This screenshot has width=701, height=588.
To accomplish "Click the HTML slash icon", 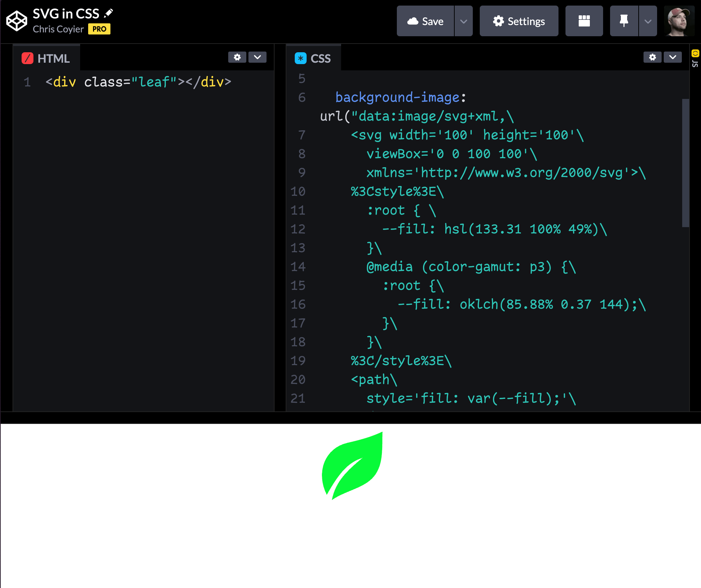I will click(x=28, y=58).
